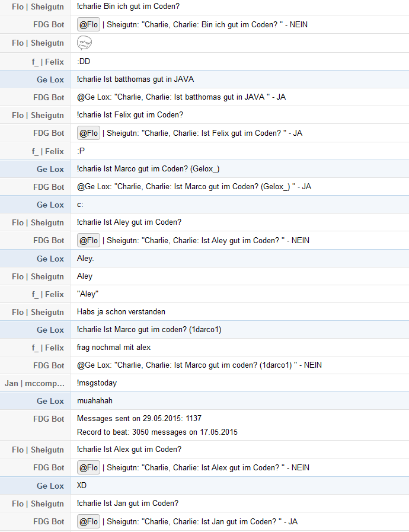Select the message '!charlie Ist Jan gut im Coden?'
Viewport: 409px width, 532px height.
(x=127, y=503)
